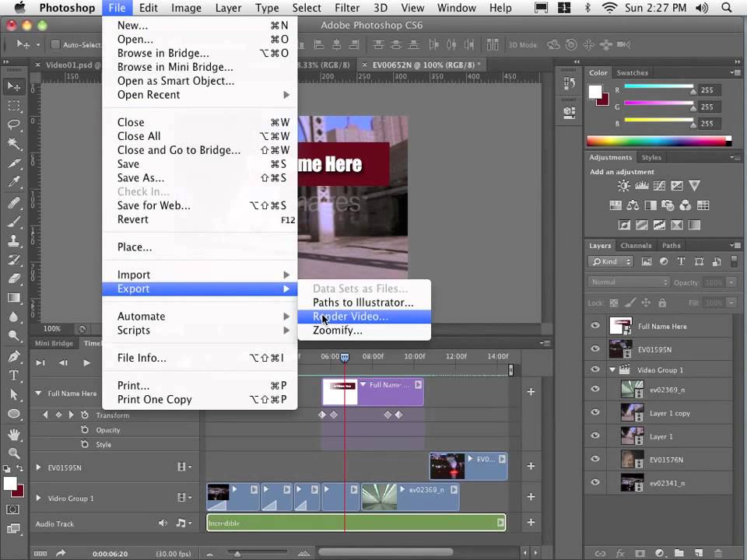
Task: Add a Color Balance adjustment
Action: (633, 205)
